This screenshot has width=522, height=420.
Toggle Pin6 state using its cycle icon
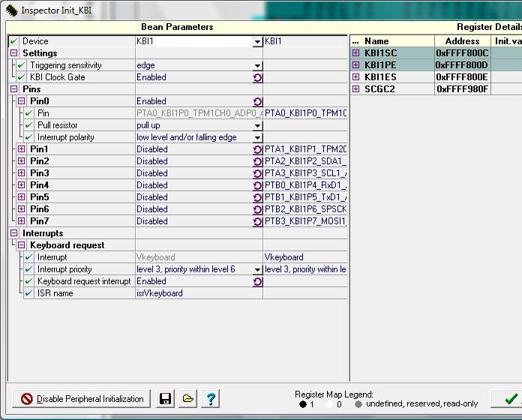pos(257,209)
